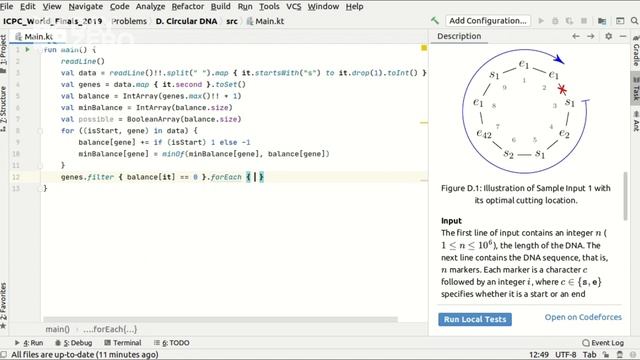This screenshot has width=640, height=360.
Task: Open the Event Log
Action: [x=603, y=343]
